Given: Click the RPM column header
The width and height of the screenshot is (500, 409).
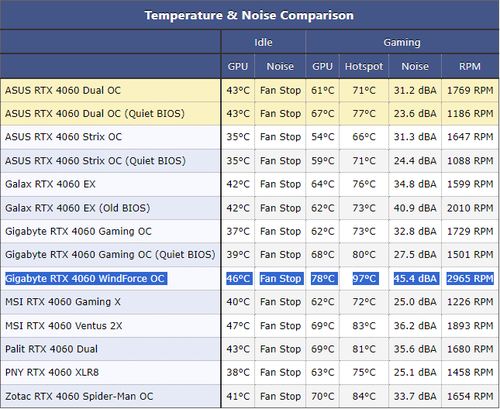Looking at the screenshot, I should coord(470,66).
